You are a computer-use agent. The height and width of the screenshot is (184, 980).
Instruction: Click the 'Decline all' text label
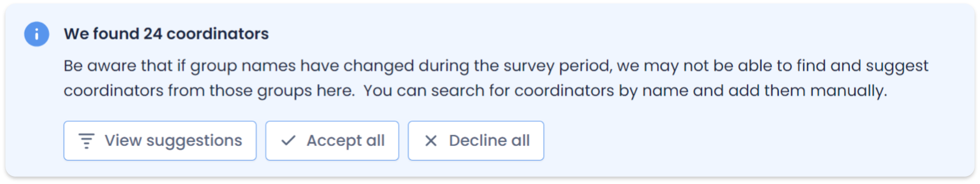pyautogui.click(x=490, y=141)
